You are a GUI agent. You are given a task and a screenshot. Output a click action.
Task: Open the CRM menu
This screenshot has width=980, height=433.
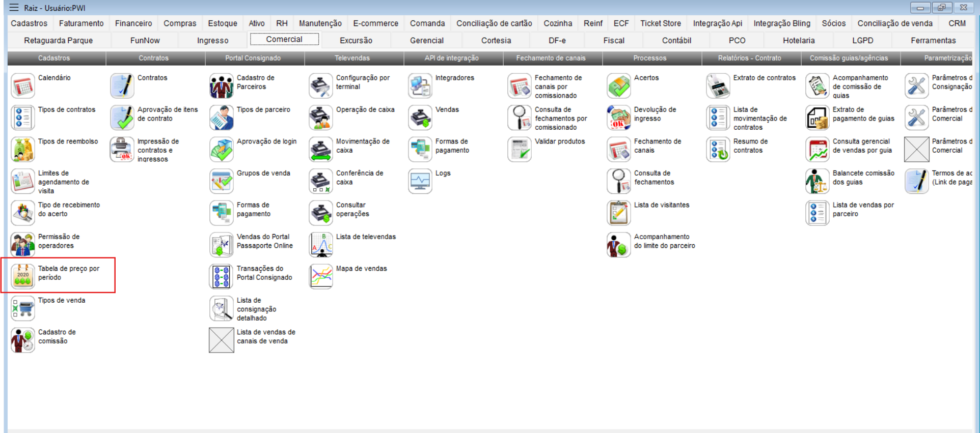[957, 23]
